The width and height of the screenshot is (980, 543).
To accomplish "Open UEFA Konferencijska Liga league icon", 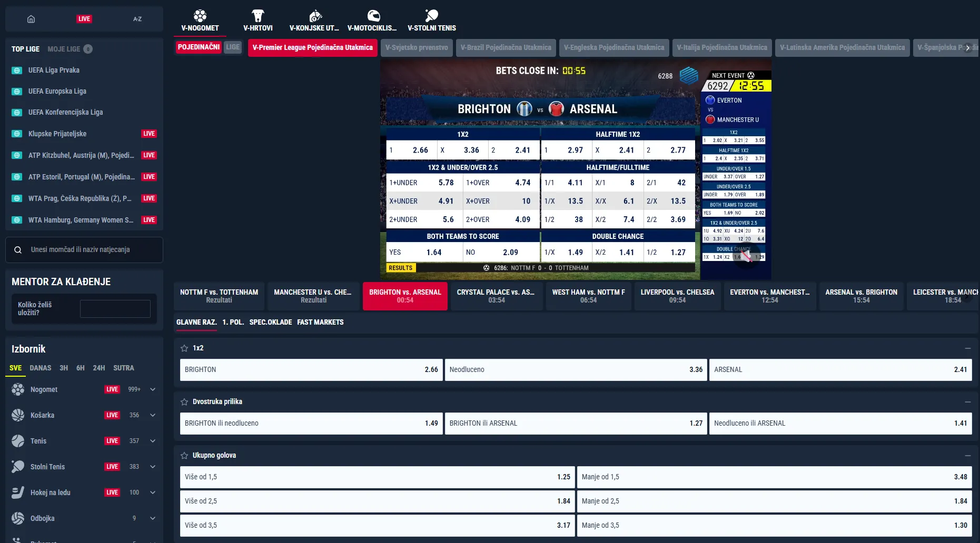I will click(x=17, y=112).
